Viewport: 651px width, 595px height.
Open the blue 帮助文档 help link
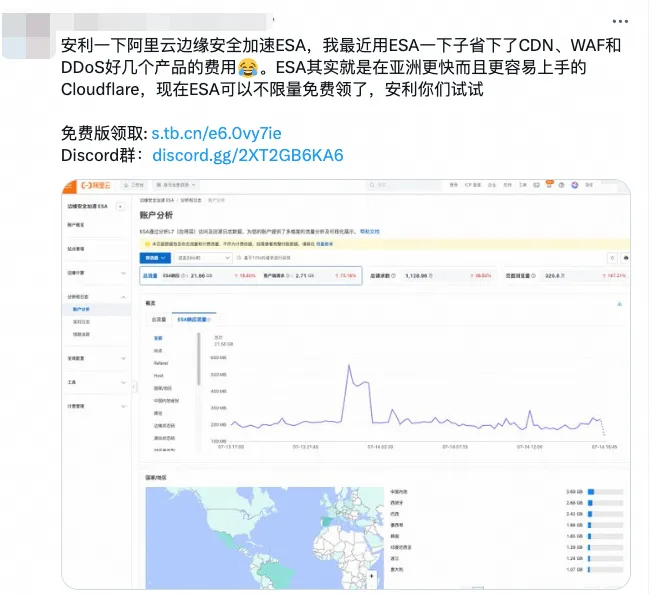(370, 232)
